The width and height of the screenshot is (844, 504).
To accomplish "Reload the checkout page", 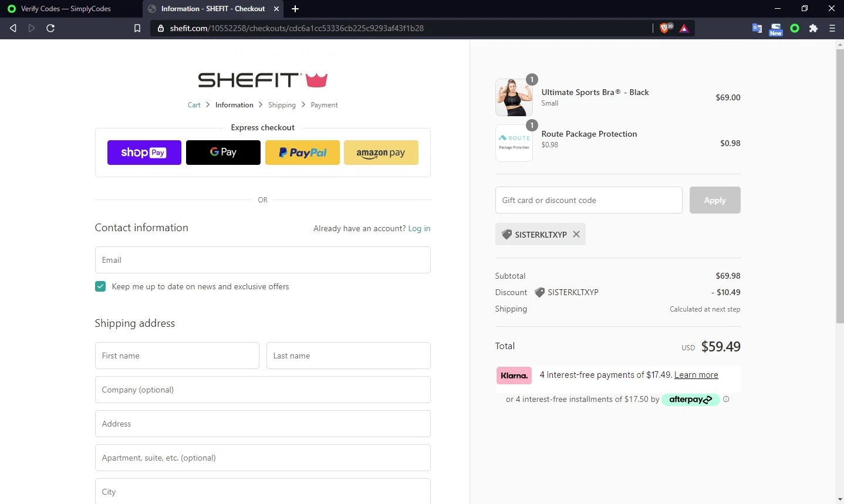I will (x=50, y=28).
